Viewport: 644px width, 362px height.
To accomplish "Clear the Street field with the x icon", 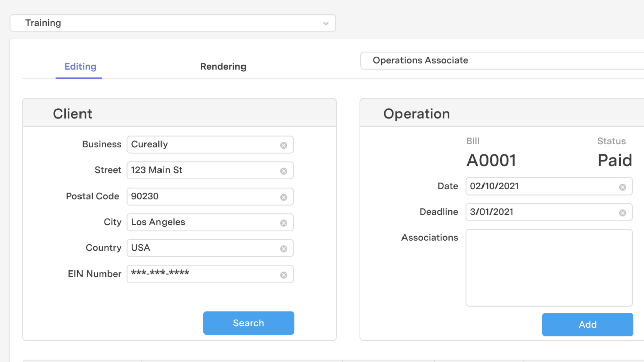I will coord(284,170).
